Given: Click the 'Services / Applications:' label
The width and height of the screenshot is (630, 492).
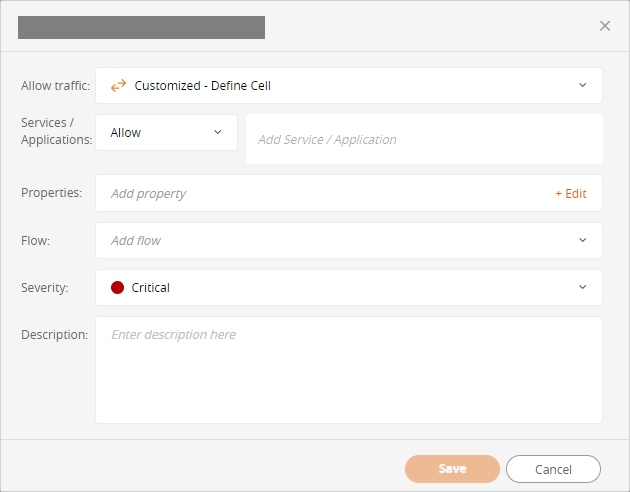Looking at the screenshot, I should (x=56, y=131).
